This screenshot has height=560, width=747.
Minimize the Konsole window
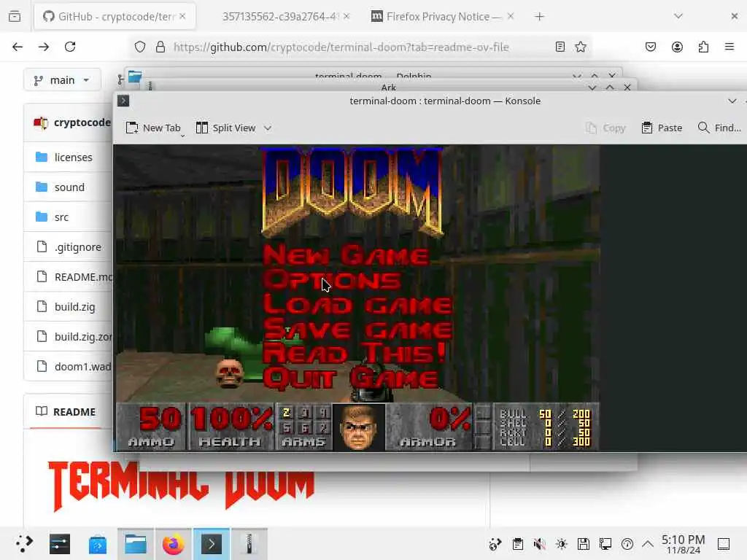pyautogui.click(x=732, y=101)
